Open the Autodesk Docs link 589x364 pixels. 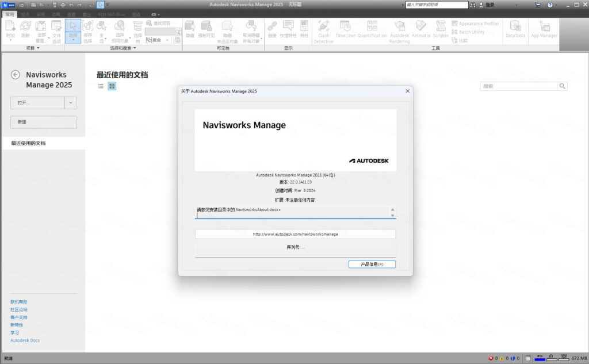pos(25,340)
